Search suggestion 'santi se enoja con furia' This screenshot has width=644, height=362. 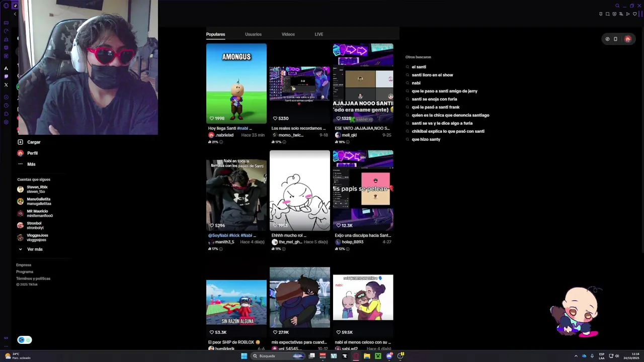click(434, 99)
